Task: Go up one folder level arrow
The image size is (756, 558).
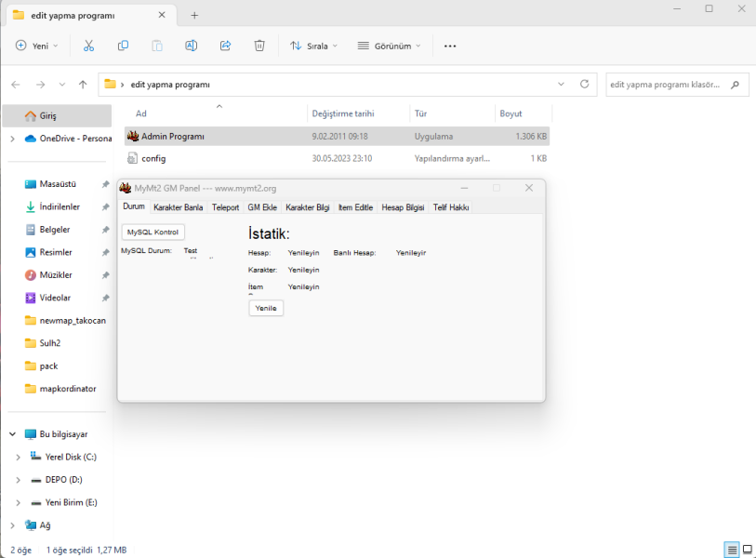Action: [83, 85]
